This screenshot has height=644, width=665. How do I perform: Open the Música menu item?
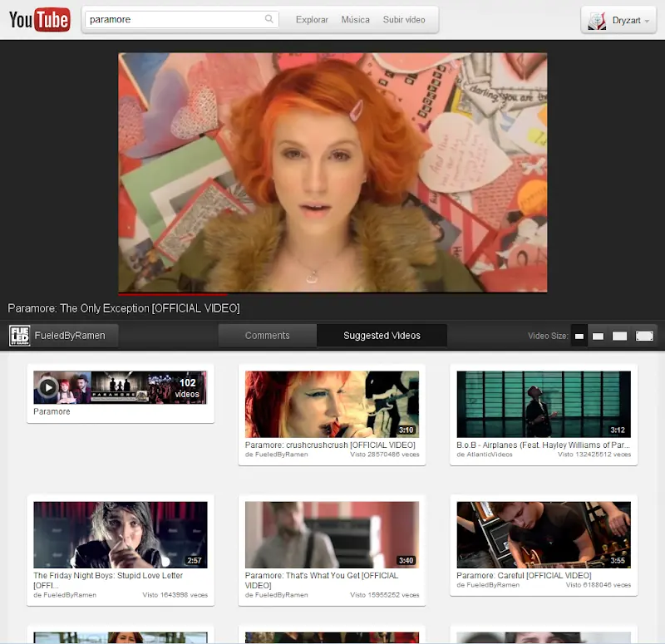tap(356, 19)
